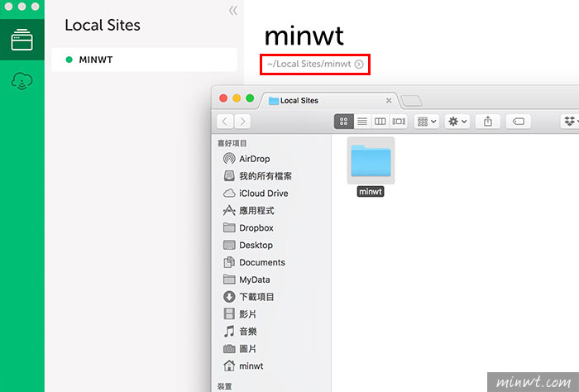
Task: Click the Local Sites panel heading
Action: [103, 25]
